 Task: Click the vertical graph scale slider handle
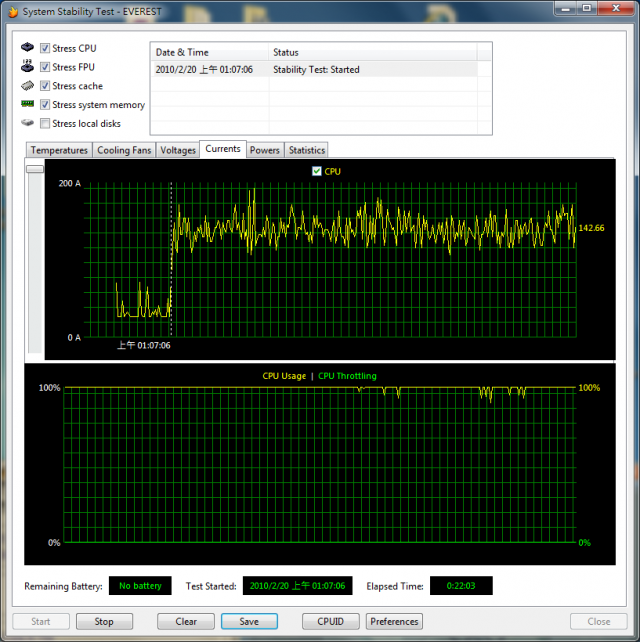(x=35, y=169)
